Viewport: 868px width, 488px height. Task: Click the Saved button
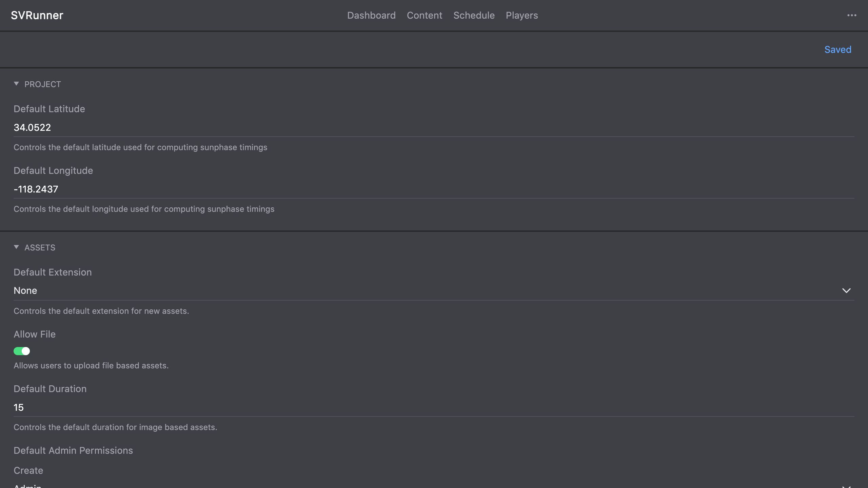coord(837,49)
